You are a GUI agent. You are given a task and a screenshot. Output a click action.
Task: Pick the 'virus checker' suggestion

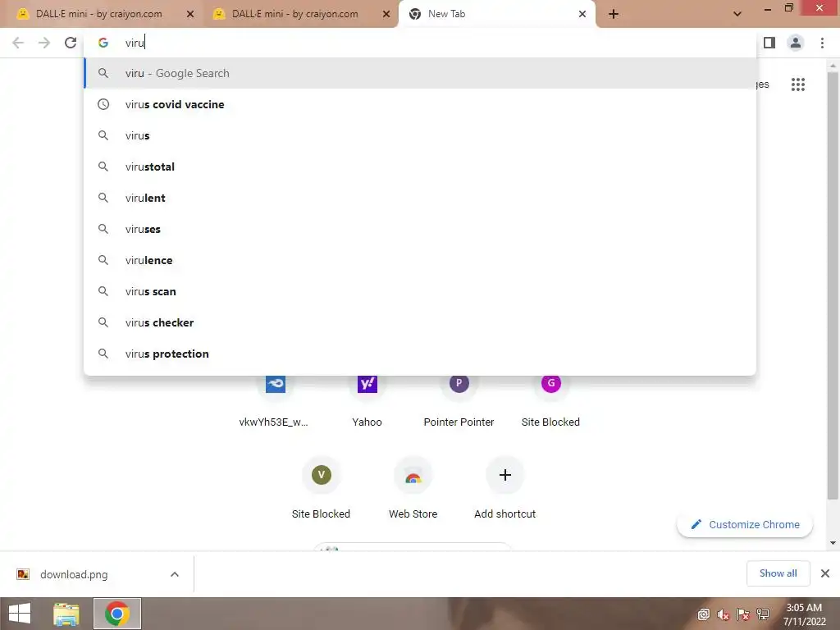click(419, 322)
